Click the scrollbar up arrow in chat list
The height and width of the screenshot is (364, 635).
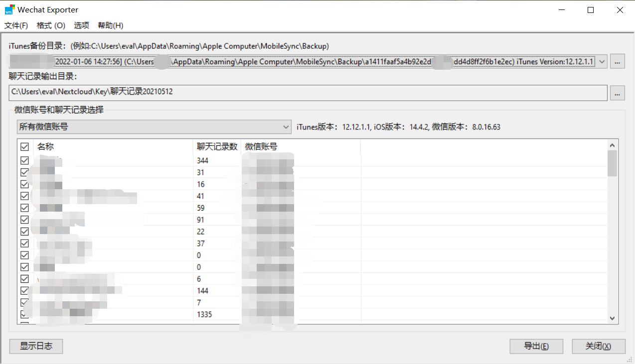tap(613, 145)
